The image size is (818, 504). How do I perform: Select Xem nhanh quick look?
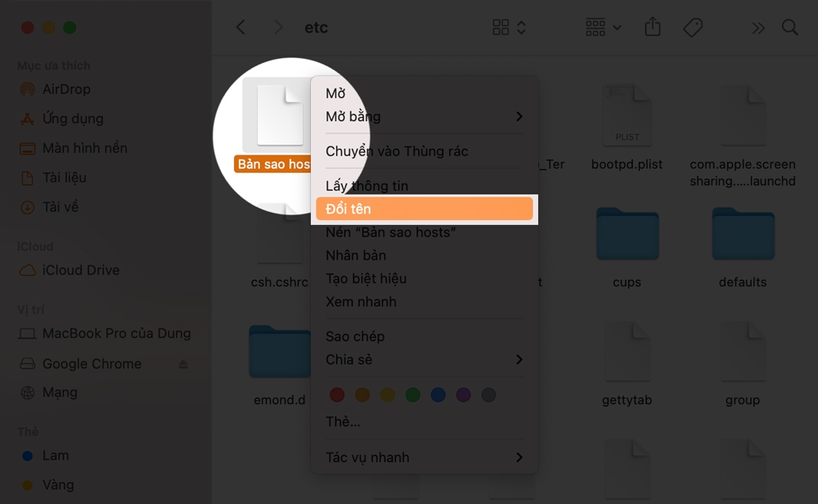[x=424, y=302]
